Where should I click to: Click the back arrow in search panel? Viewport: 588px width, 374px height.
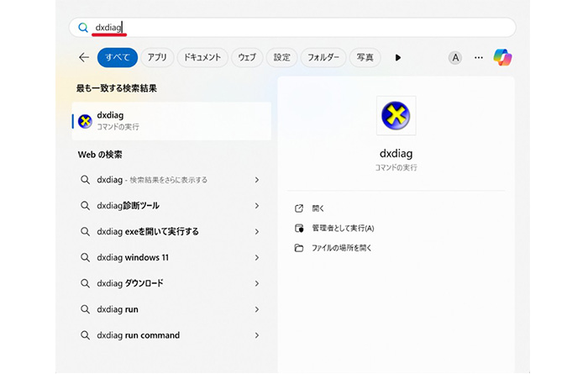point(83,57)
